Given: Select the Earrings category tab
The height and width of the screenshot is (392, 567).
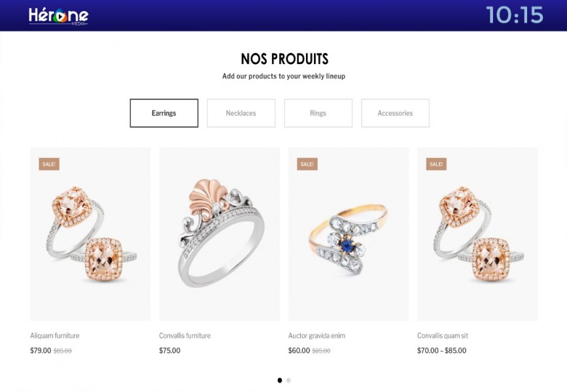Looking at the screenshot, I should point(163,113).
